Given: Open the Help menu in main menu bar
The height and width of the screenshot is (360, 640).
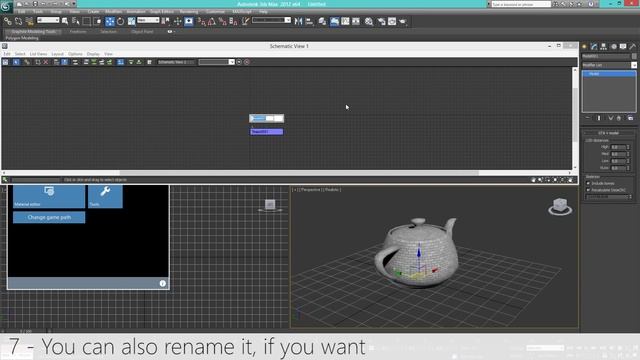Looking at the screenshot, I should (263, 11).
